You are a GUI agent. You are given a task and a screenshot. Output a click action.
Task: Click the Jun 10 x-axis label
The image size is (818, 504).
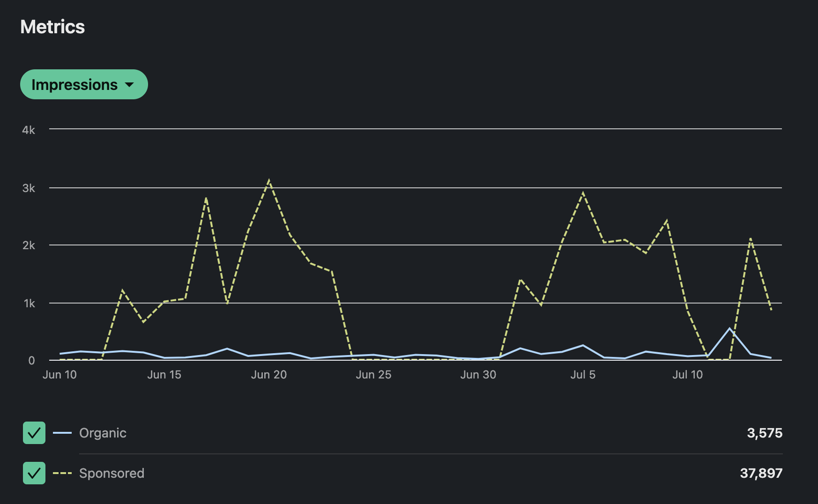point(59,375)
